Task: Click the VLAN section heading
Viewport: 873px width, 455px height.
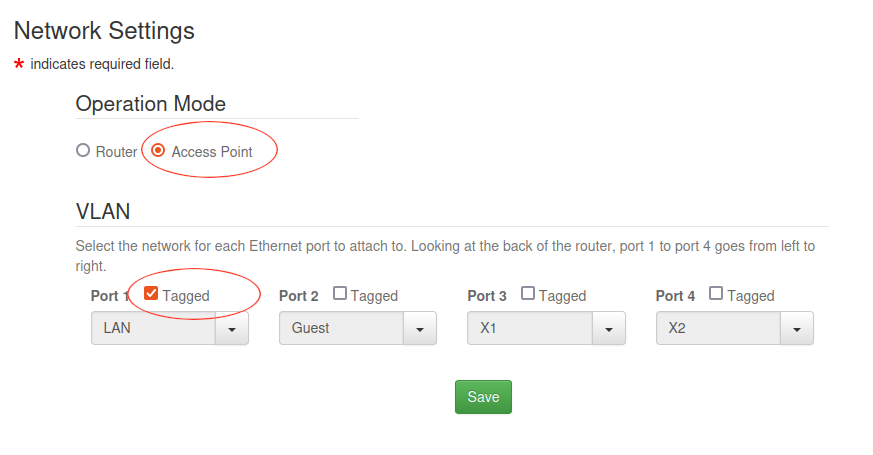Action: pos(103,212)
